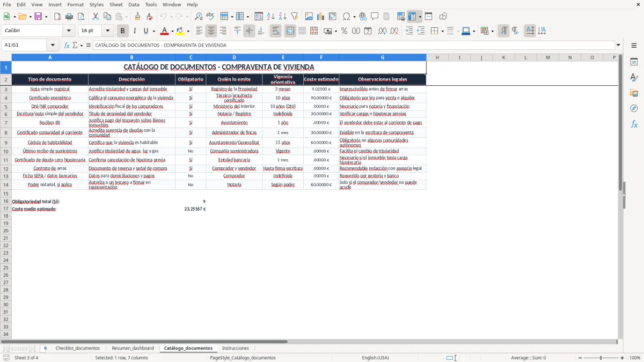Toggle Center Horizontally alignment
Screen dimensions: 644x362
coord(211,31)
